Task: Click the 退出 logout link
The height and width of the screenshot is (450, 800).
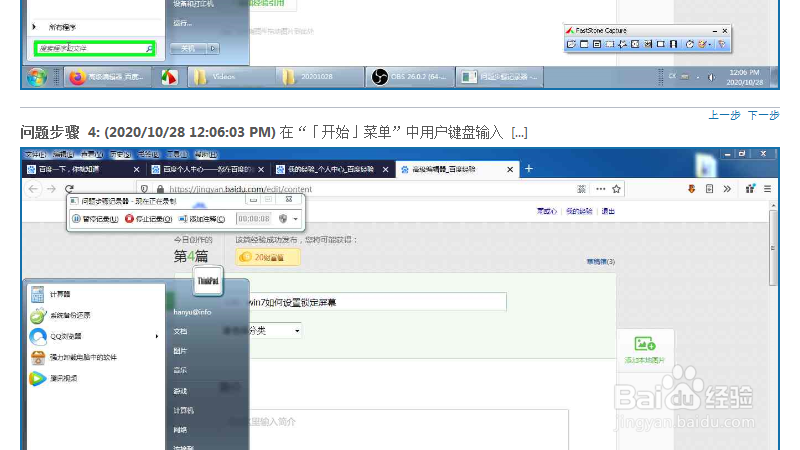Action: point(608,211)
